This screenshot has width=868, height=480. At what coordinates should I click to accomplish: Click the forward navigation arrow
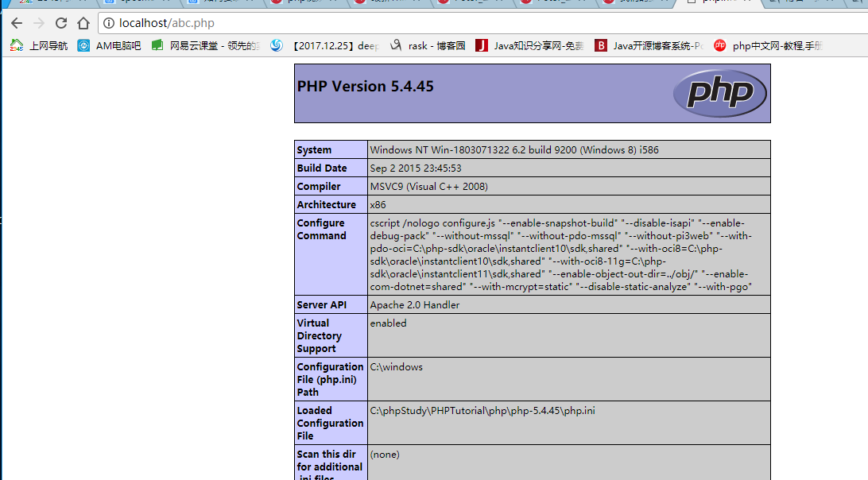[39, 23]
